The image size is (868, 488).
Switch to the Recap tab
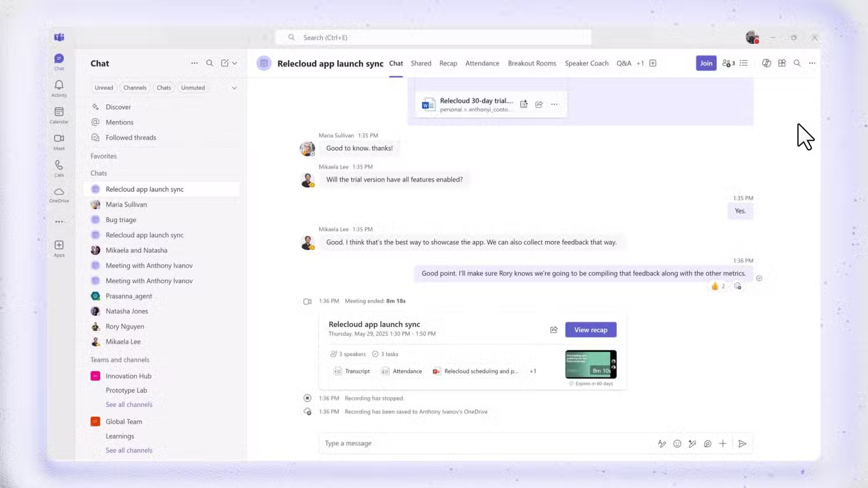click(x=448, y=64)
